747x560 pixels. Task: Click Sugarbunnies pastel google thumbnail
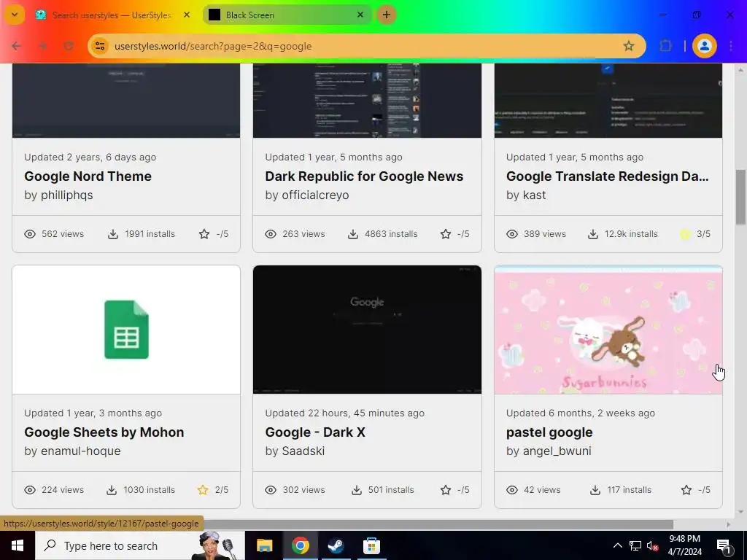click(x=608, y=330)
